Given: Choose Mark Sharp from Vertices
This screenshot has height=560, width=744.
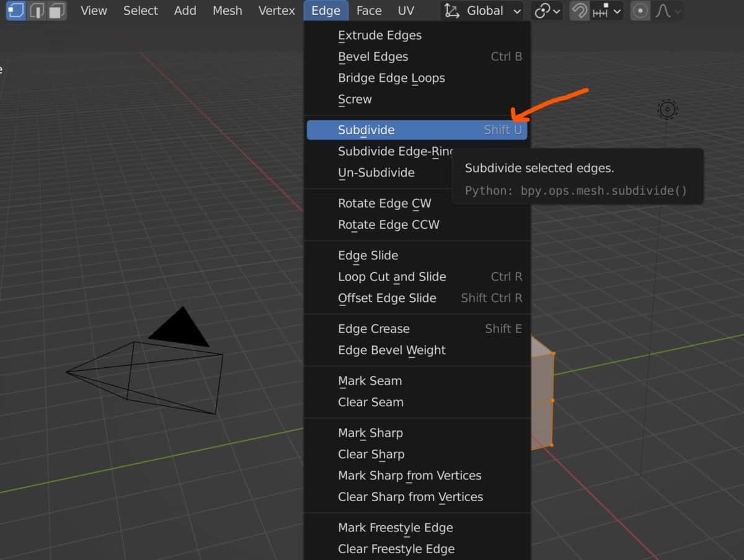Looking at the screenshot, I should pos(417,476).
